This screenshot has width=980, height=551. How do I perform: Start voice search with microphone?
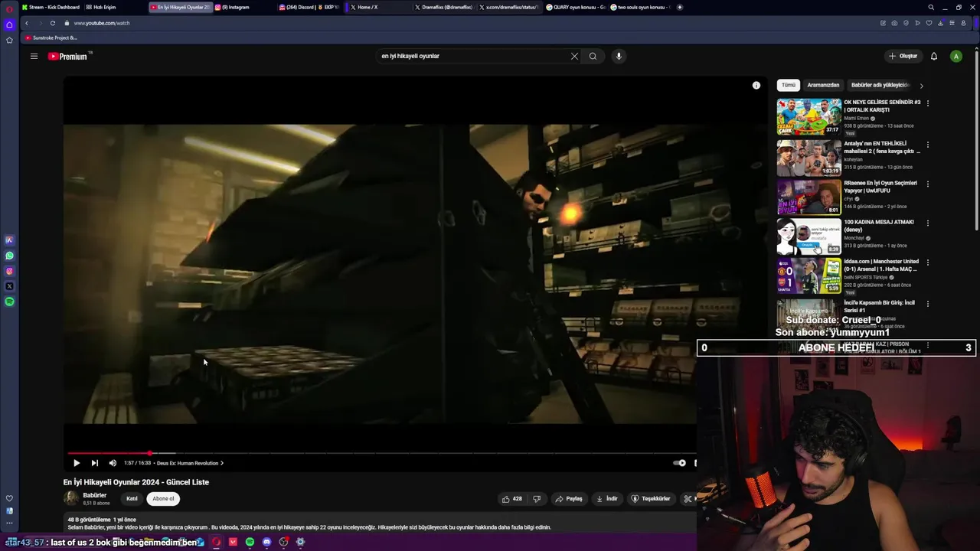(x=619, y=56)
